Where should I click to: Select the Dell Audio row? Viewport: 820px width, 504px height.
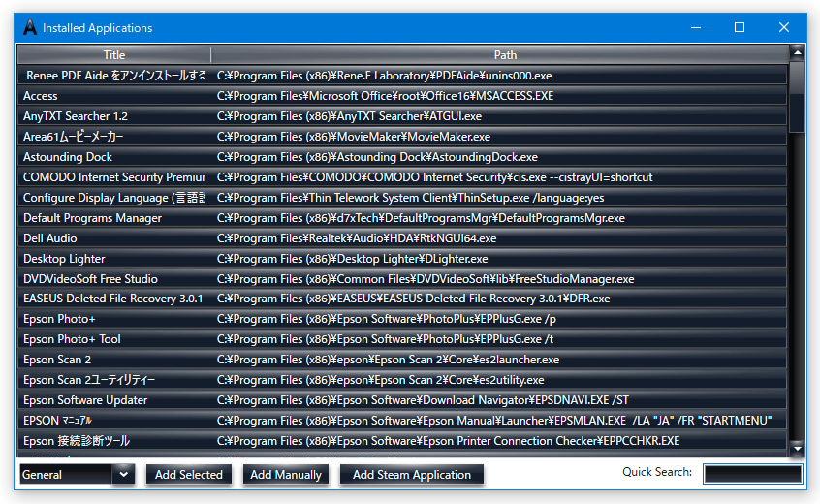pyautogui.click(x=402, y=238)
